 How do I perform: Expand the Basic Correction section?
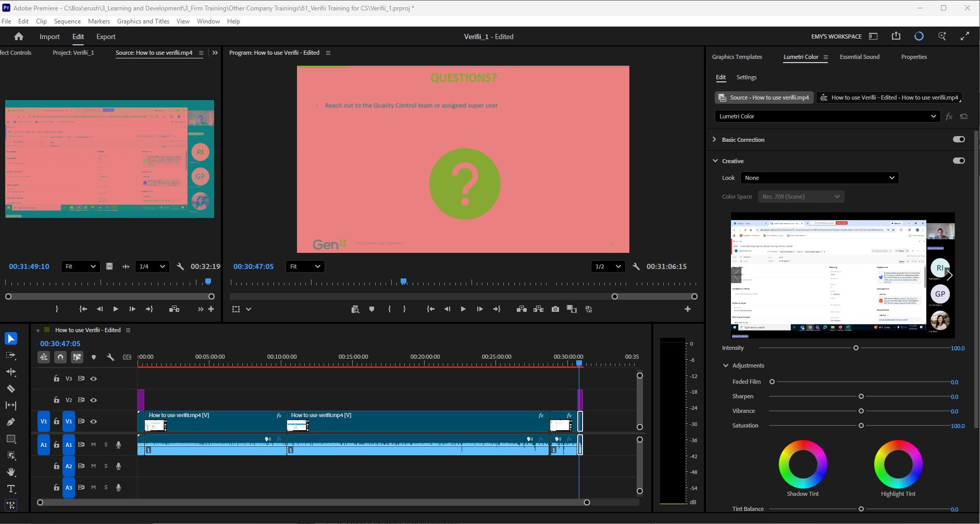pyautogui.click(x=714, y=139)
